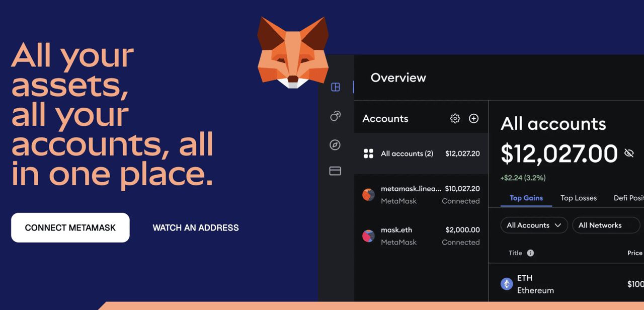Click the mask.eth account avatar

click(368, 236)
